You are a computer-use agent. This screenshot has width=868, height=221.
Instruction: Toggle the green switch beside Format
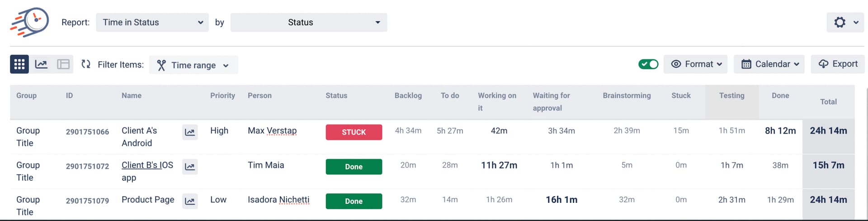pos(648,64)
